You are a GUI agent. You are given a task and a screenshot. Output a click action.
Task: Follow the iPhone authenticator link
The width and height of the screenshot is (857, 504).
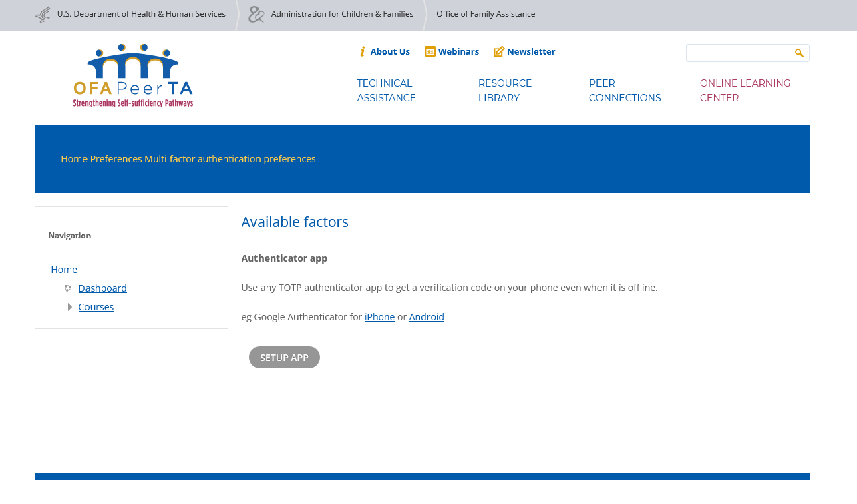click(379, 317)
